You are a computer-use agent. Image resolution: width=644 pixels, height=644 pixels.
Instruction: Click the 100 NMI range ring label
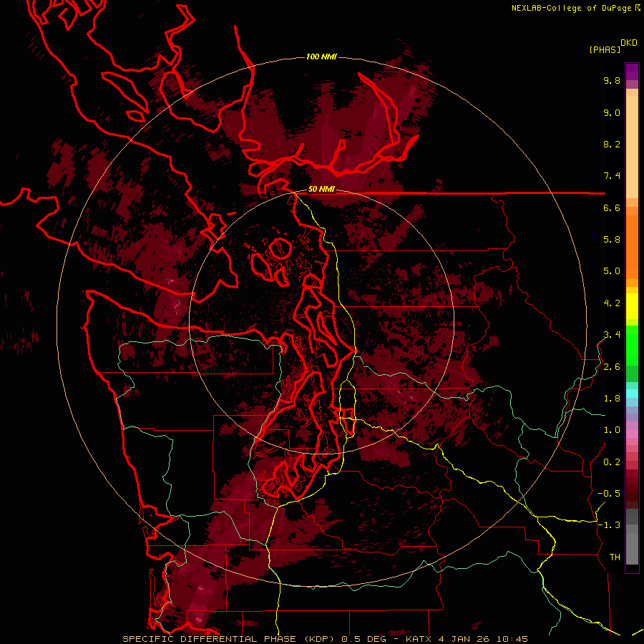click(x=321, y=57)
